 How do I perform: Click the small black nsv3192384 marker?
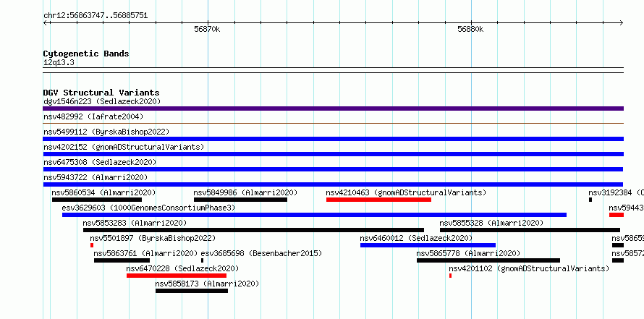[x=590, y=200]
